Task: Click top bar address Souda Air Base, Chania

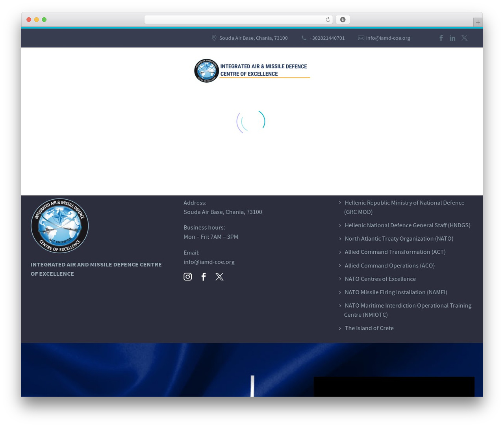Action: point(253,38)
